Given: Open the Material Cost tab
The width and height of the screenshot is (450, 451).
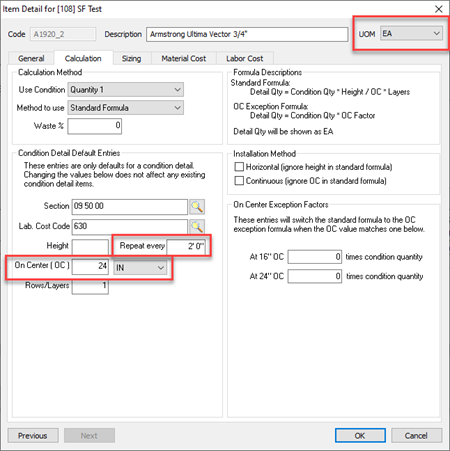Looking at the screenshot, I should tap(184, 58).
